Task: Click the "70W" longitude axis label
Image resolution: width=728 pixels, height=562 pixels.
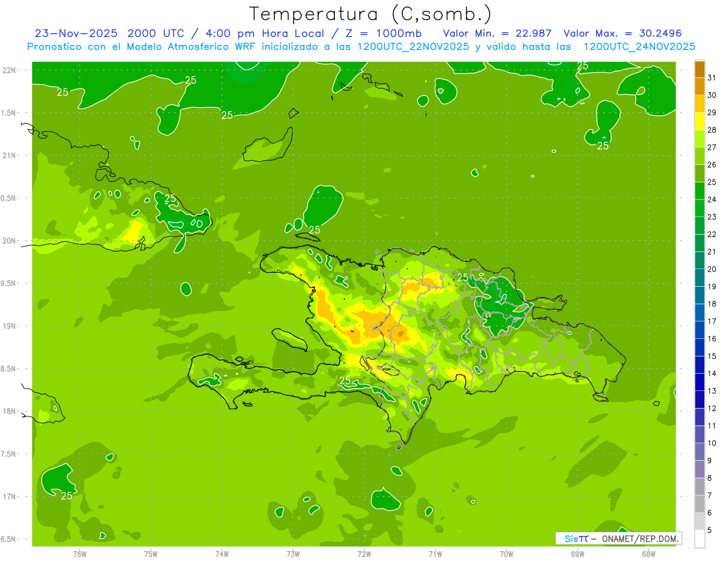Action: [507, 554]
